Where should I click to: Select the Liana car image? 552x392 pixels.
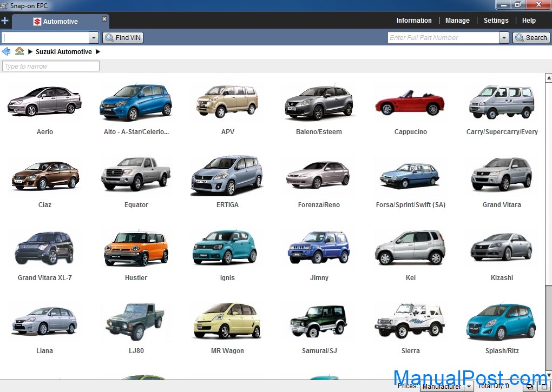pos(44,321)
